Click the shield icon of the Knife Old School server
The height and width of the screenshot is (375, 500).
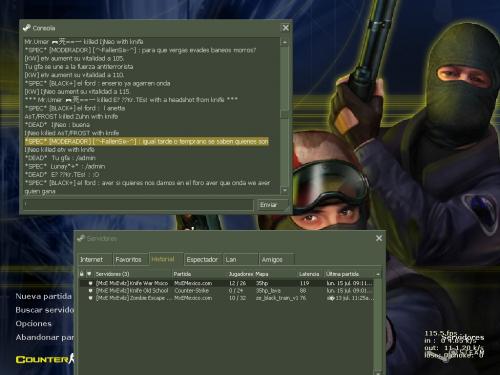pyautogui.click(x=90, y=291)
